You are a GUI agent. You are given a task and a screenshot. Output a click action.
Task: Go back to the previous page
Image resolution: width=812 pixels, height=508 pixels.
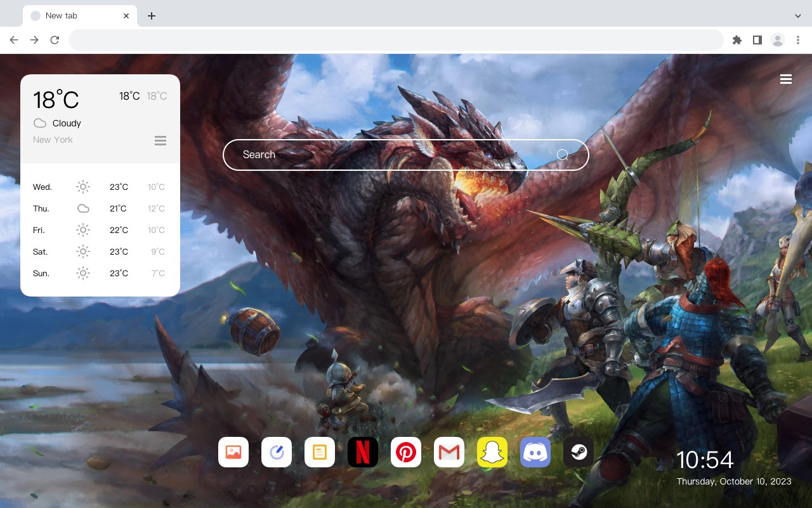[14, 40]
